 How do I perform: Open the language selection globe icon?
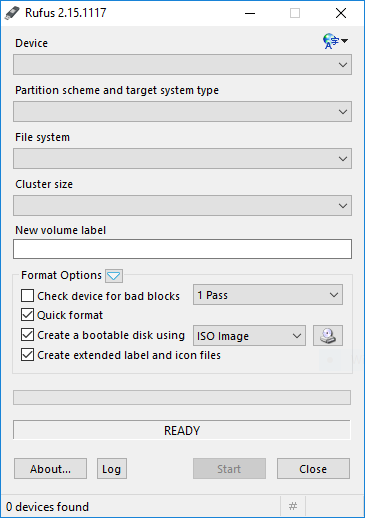335,41
